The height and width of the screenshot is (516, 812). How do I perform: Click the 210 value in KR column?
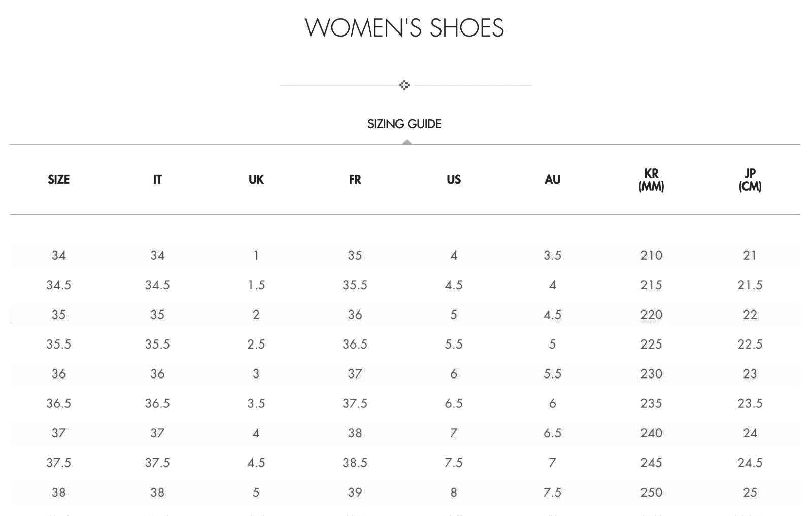(651, 255)
